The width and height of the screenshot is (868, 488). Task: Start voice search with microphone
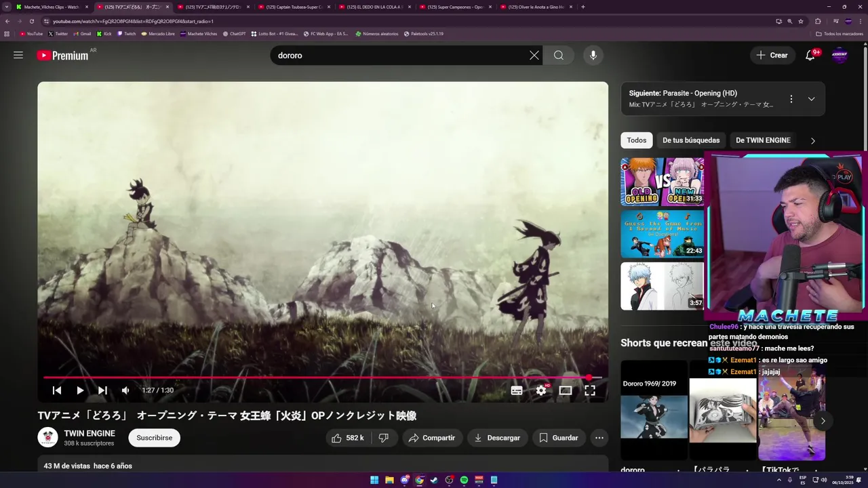pos(593,56)
